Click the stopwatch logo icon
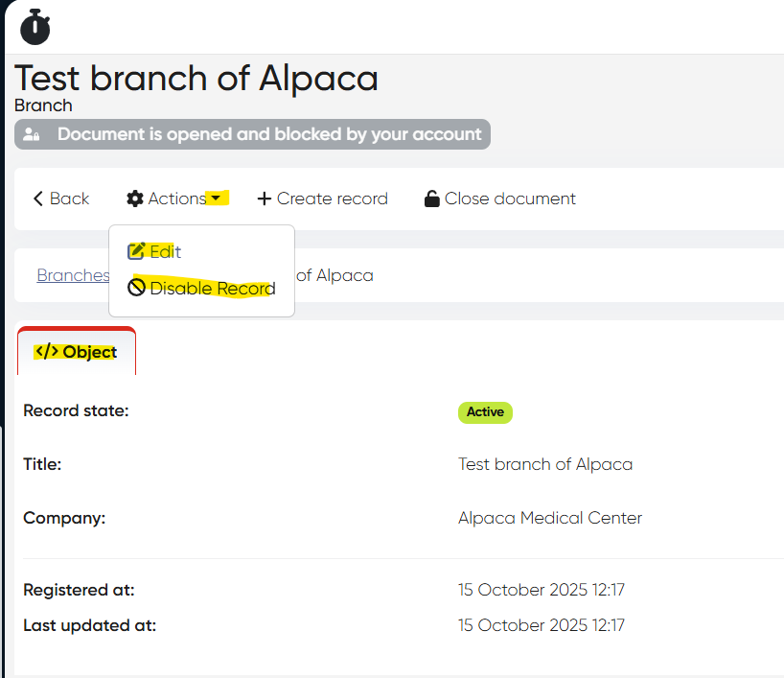 (x=35, y=26)
